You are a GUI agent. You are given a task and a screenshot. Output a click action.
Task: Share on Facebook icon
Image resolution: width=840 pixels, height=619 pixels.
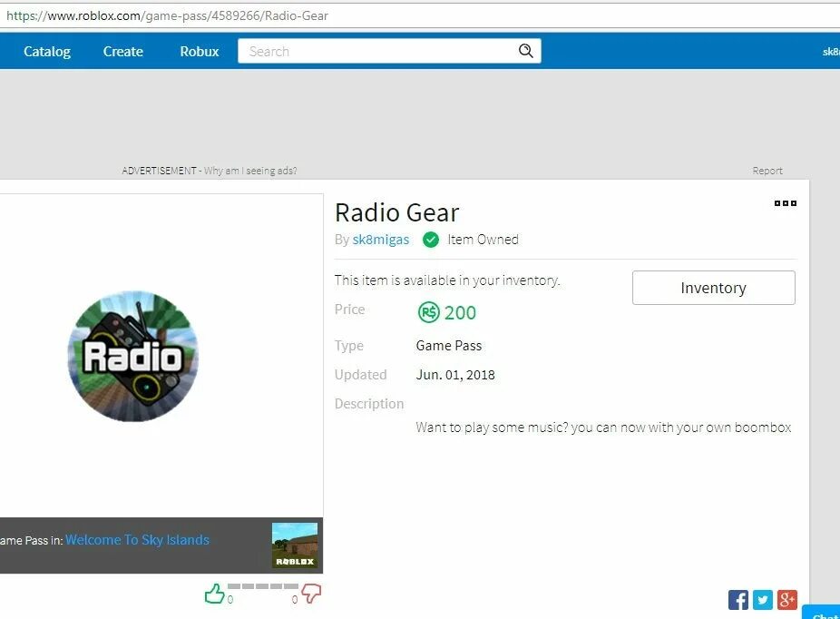point(738,600)
